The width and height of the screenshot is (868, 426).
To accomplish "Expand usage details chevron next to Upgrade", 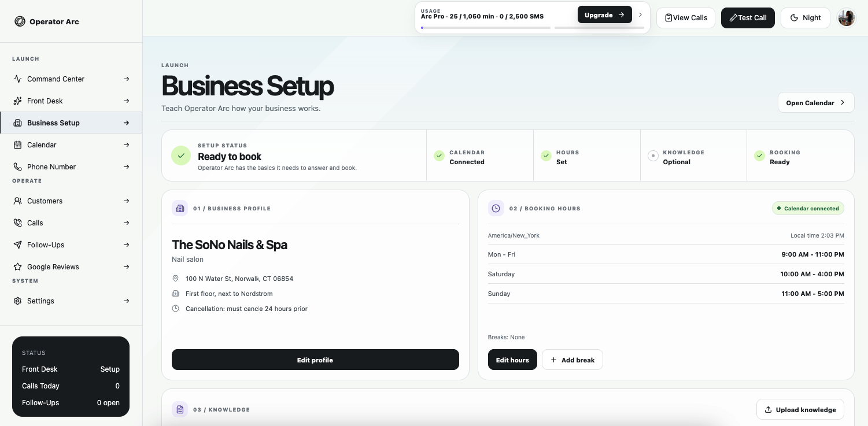I will [640, 14].
